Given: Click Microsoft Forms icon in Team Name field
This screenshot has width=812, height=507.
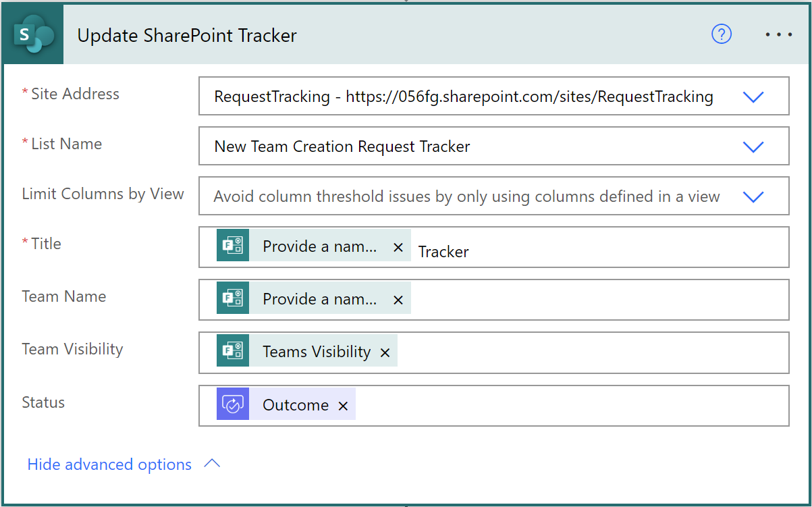Looking at the screenshot, I should point(233,299).
